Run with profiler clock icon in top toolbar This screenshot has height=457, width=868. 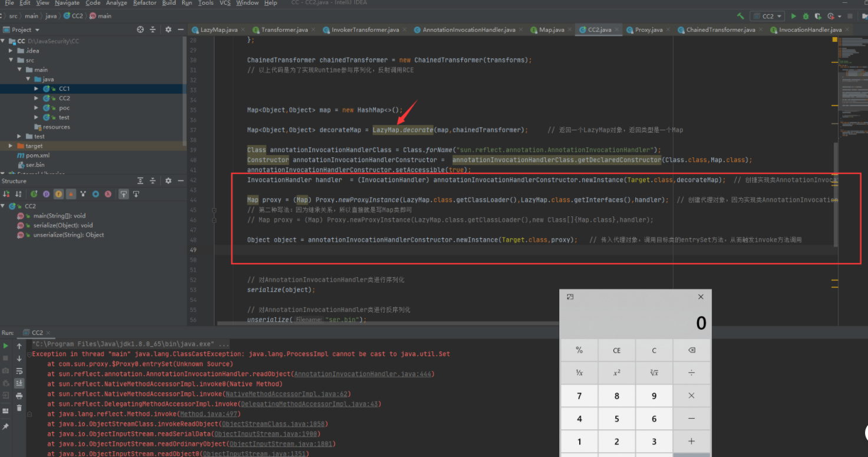pyautogui.click(x=831, y=16)
